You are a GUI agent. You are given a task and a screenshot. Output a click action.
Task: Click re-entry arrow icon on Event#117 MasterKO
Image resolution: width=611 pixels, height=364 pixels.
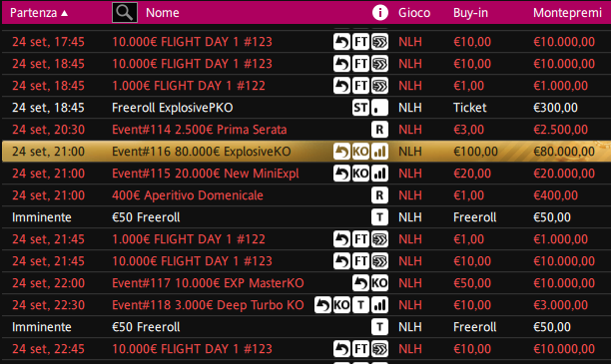coord(360,283)
